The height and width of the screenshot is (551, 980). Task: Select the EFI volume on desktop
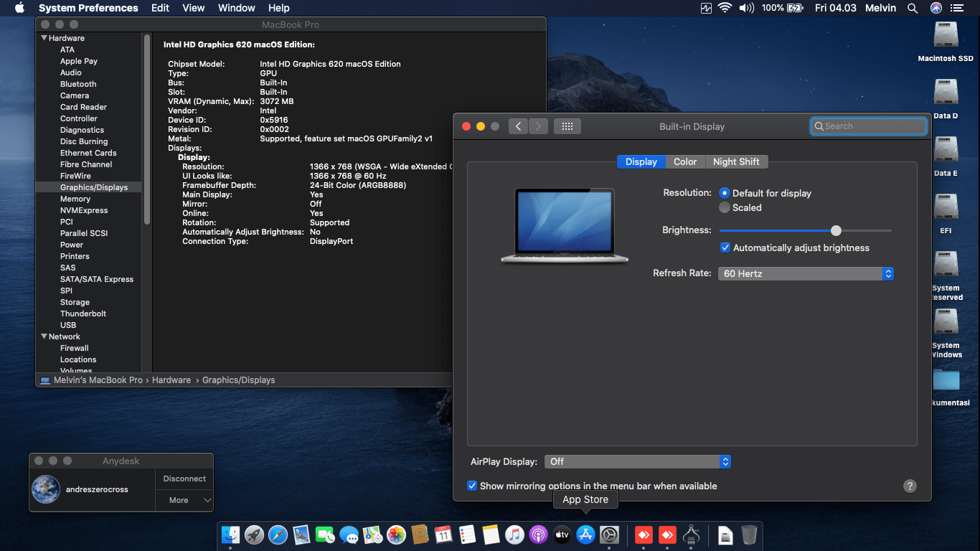pos(946,208)
